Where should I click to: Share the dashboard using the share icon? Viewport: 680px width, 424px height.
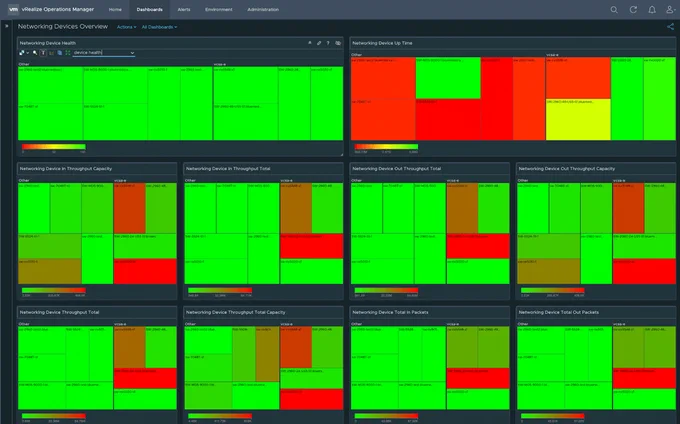670,27
